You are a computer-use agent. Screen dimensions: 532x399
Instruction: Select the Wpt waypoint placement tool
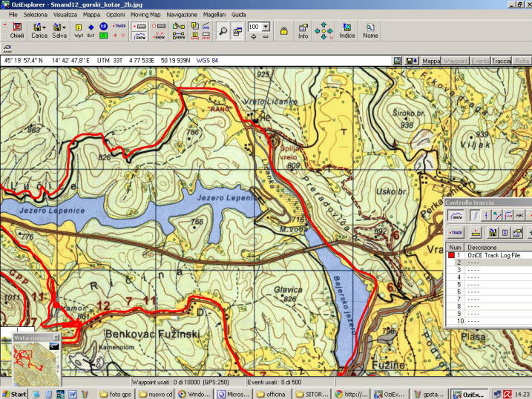(x=79, y=30)
